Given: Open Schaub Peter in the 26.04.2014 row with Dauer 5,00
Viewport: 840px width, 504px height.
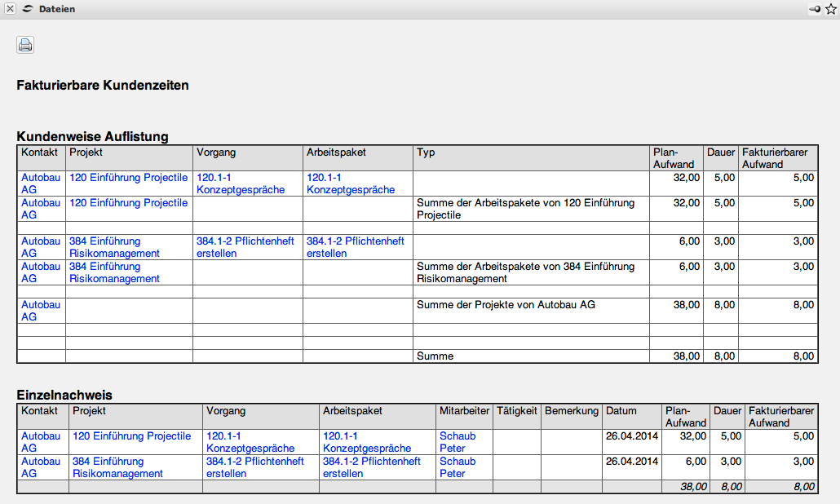Looking at the screenshot, I should click(458, 442).
